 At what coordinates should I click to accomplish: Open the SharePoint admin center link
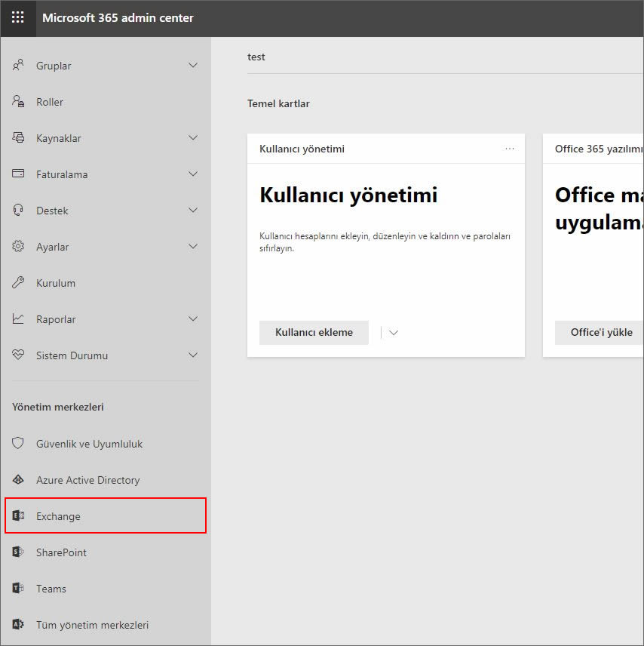106,552
